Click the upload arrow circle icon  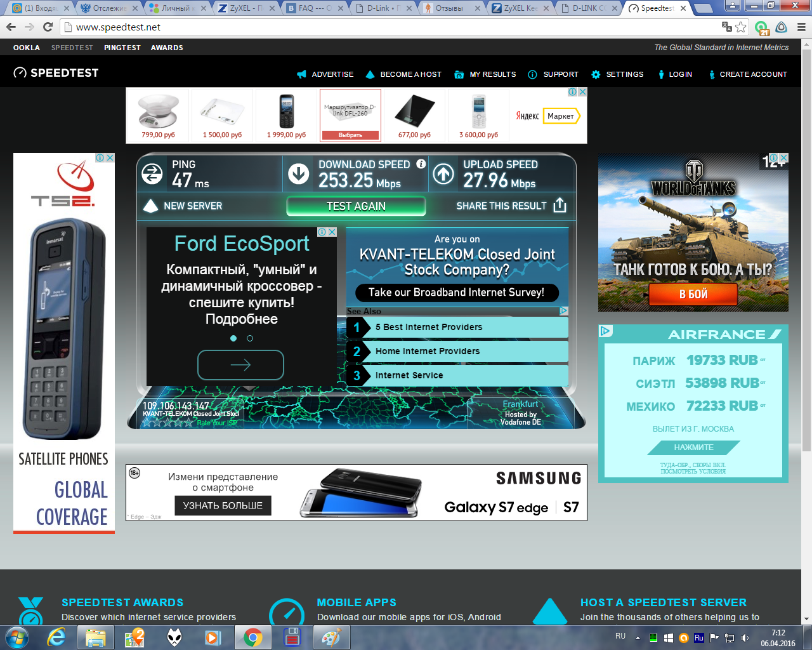[443, 173]
